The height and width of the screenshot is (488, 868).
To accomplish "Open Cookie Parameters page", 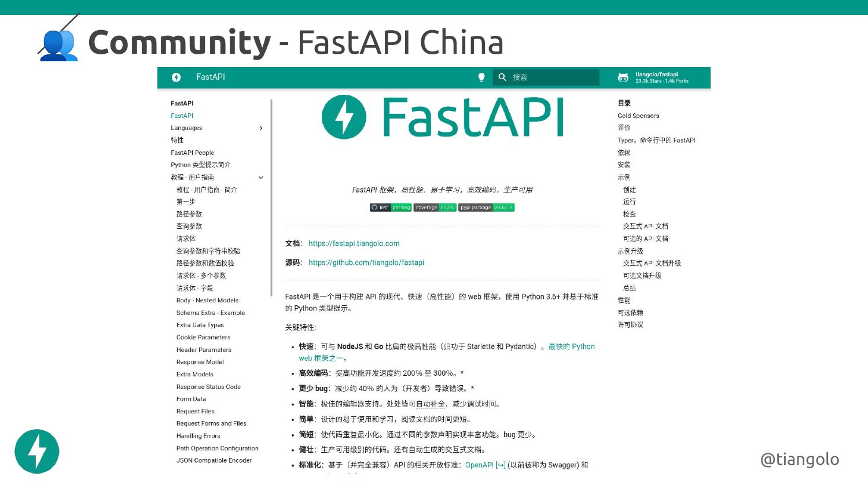I will 203,337.
